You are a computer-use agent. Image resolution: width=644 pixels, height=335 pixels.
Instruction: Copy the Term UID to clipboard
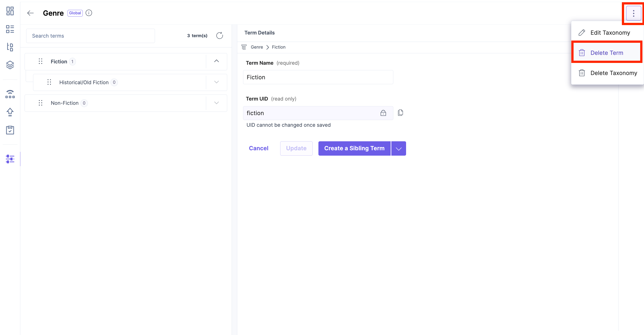pos(400,113)
